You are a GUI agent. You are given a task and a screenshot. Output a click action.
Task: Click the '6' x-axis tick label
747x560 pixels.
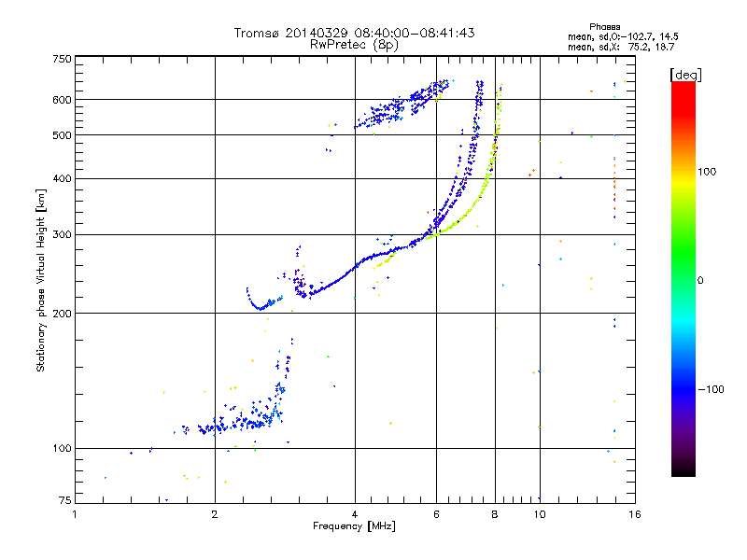(x=436, y=514)
